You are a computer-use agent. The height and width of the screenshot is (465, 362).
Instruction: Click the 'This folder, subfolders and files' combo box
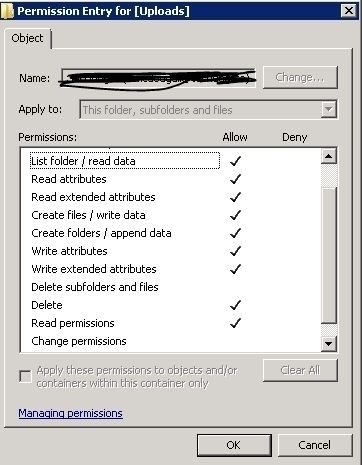(208, 109)
